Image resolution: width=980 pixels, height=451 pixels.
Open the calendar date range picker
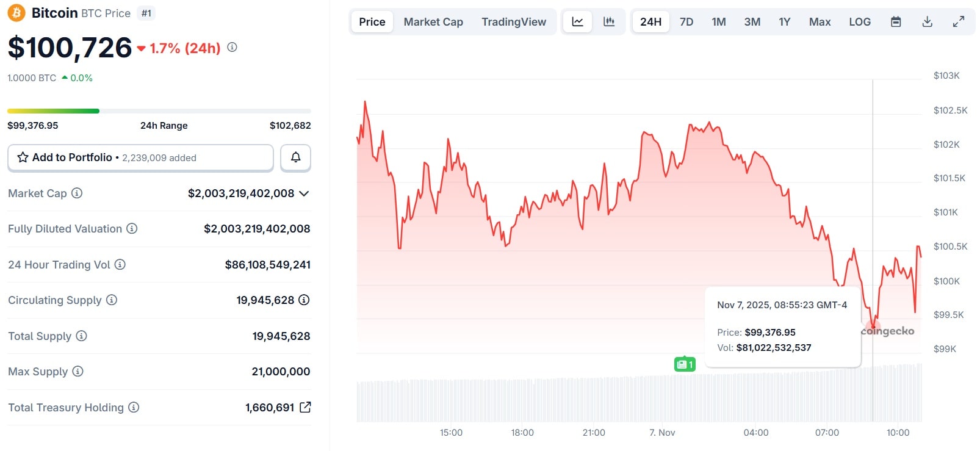click(x=896, y=22)
